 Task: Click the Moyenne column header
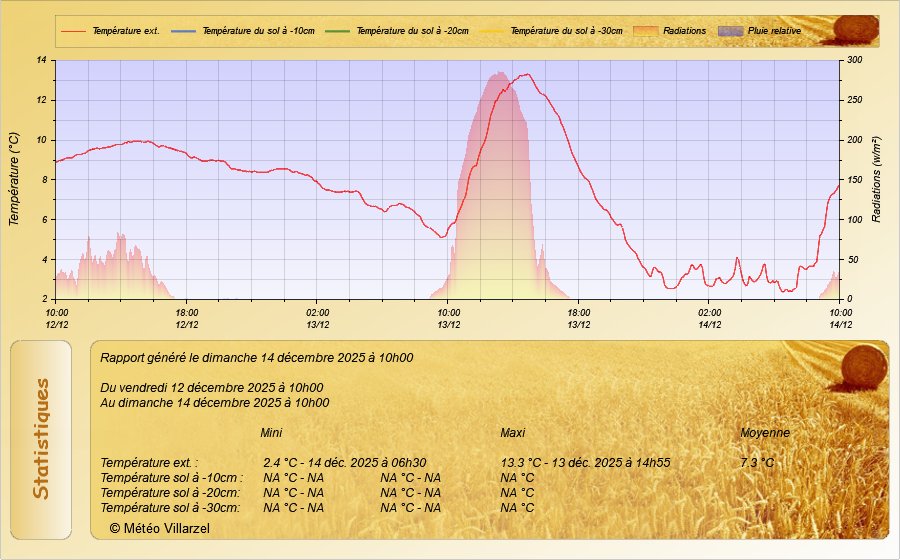pos(765,433)
